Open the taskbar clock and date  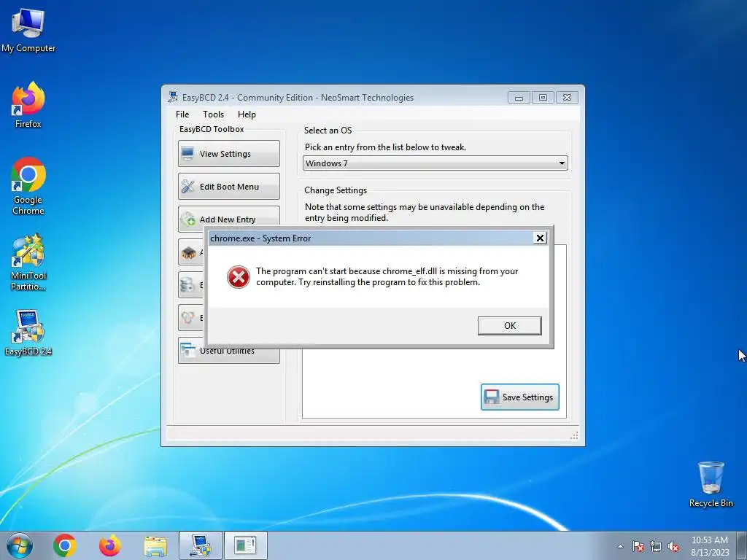pyautogui.click(x=710, y=546)
